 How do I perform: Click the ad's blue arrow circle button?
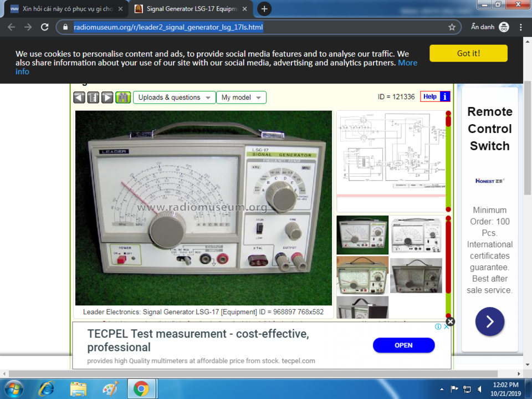coord(489,321)
